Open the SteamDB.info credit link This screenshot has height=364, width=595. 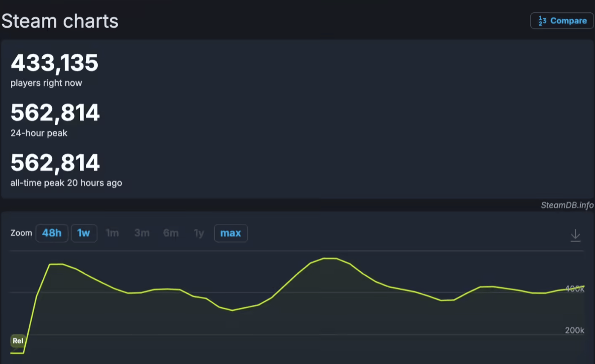click(567, 205)
